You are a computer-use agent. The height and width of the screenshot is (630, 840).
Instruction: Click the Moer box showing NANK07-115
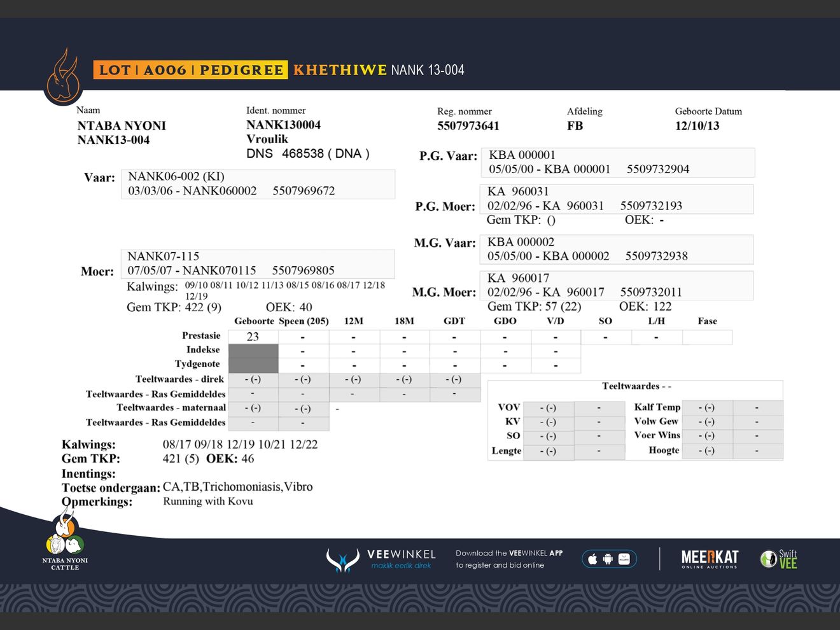click(x=258, y=263)
